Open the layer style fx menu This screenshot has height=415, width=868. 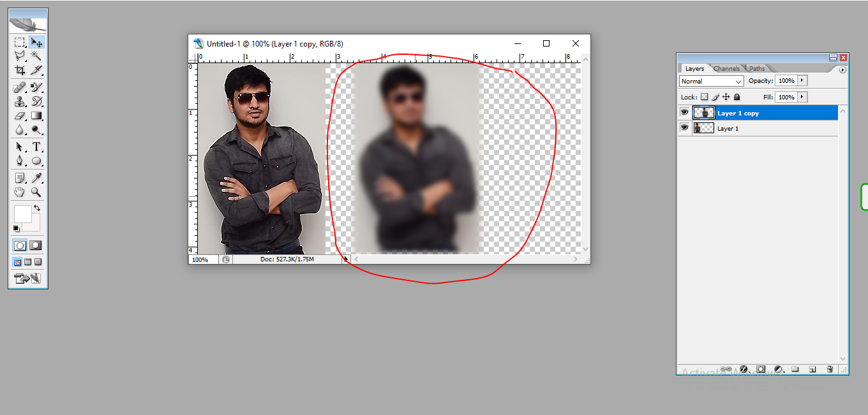pyautogui.click(x=744, y=369)
